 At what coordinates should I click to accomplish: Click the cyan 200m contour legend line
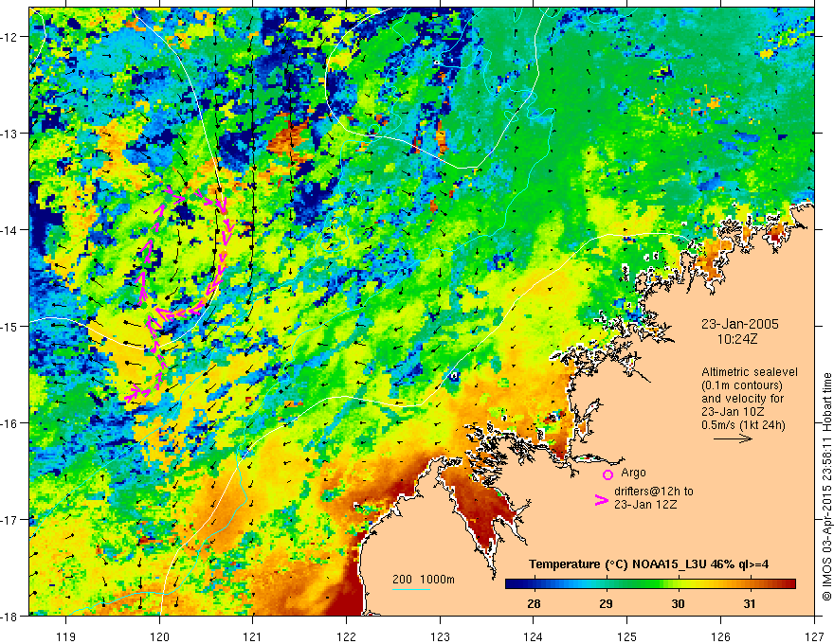[411, 589]
